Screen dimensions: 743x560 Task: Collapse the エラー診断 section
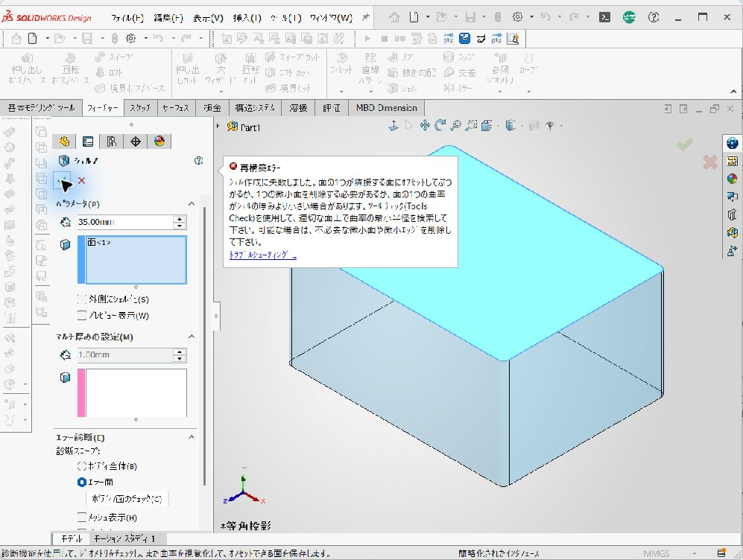[x=192, y=437]
